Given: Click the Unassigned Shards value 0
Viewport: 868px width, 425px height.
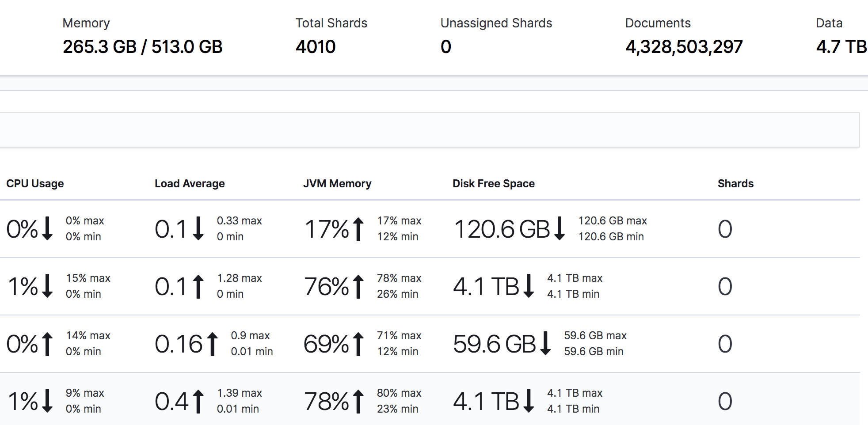Looking at the screenshot, I should coord(446,47).
